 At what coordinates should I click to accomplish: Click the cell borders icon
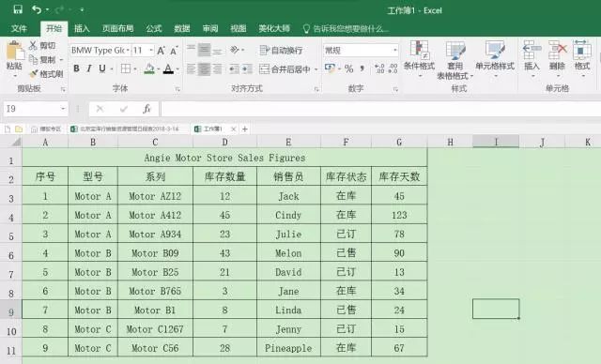[x=125, y=68]
